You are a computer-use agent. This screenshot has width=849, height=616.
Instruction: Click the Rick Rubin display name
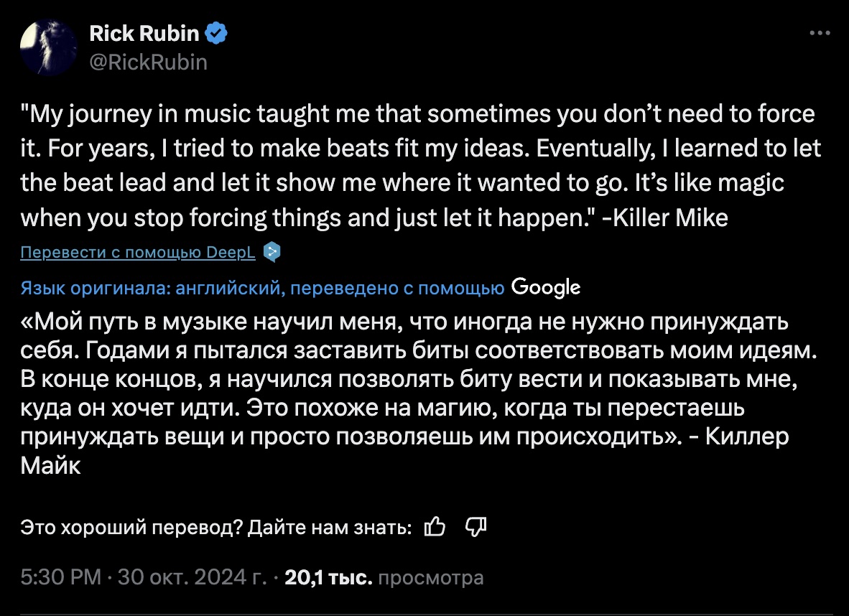point(144,33)
